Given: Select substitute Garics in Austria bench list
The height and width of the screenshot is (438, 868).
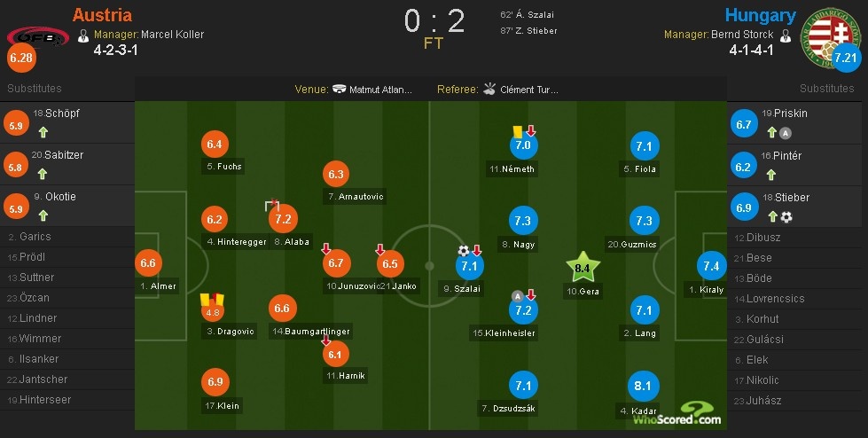Looking at the screenshot, I should 35,237.
